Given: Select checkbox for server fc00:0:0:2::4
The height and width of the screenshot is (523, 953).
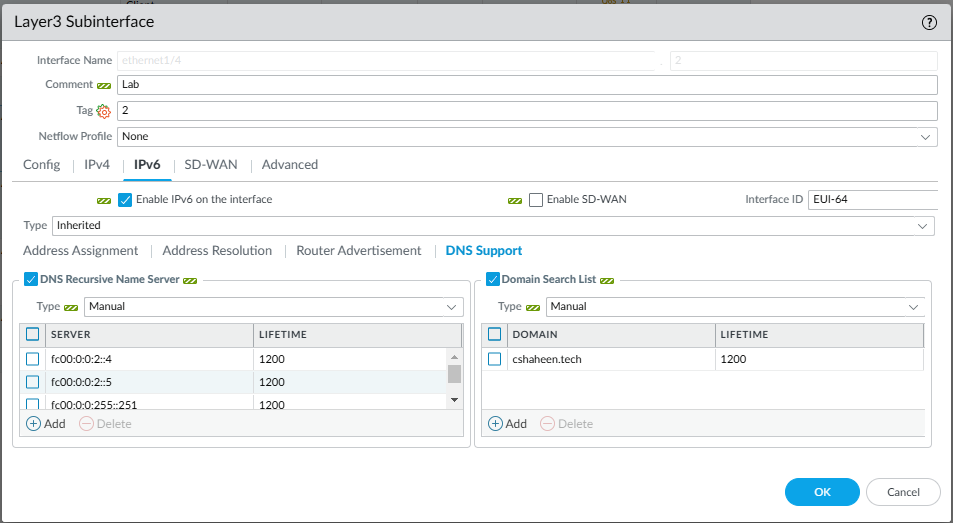Looking at the screenshot, I should [x=33, y=359].
